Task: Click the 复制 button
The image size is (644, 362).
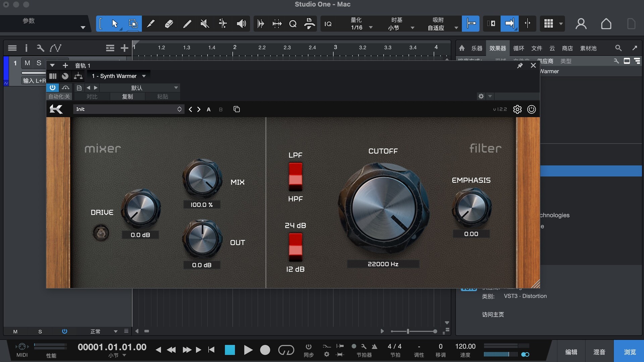Action: click(x=127, y=97)
